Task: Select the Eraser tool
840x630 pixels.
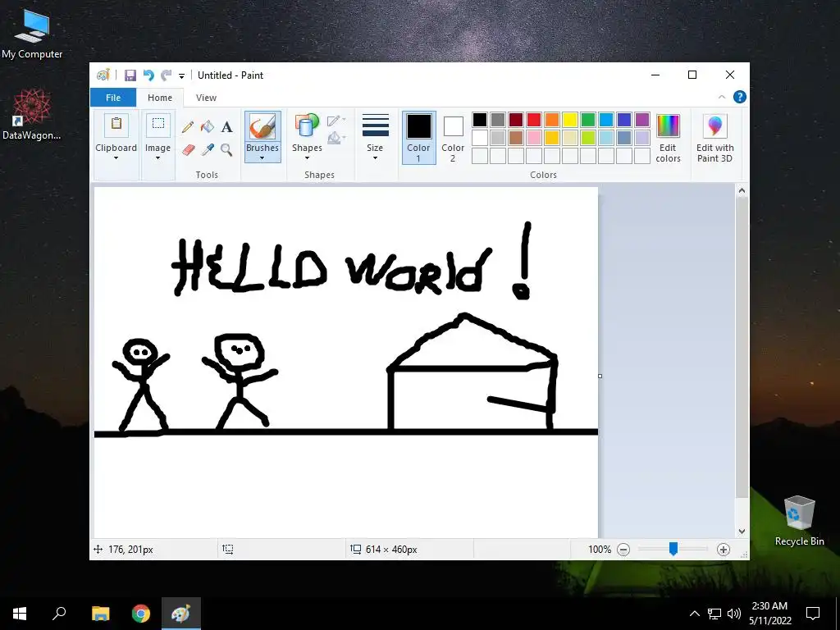Action: point(188,149)
